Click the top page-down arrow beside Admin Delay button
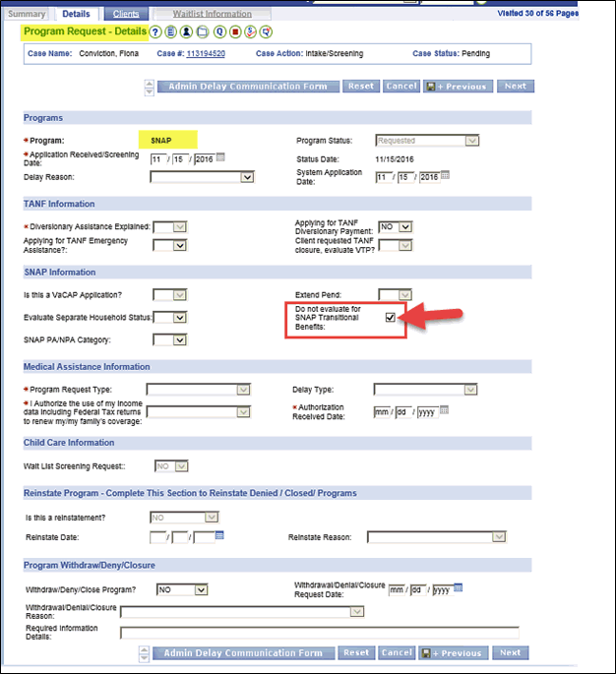The image size is (616, 674). [150, 92]
